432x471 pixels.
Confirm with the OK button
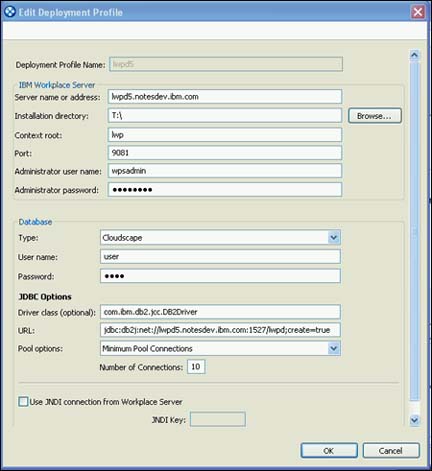pyautogui.click(x=329, y=451)
